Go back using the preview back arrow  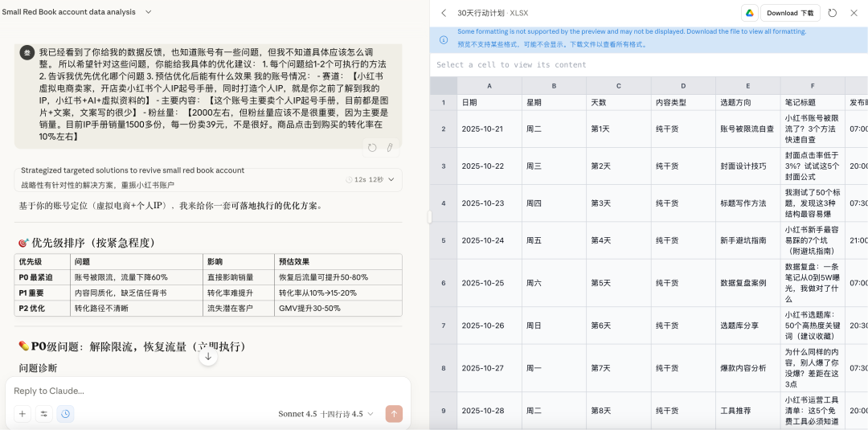pyautogui.click(x=444, y=13)
